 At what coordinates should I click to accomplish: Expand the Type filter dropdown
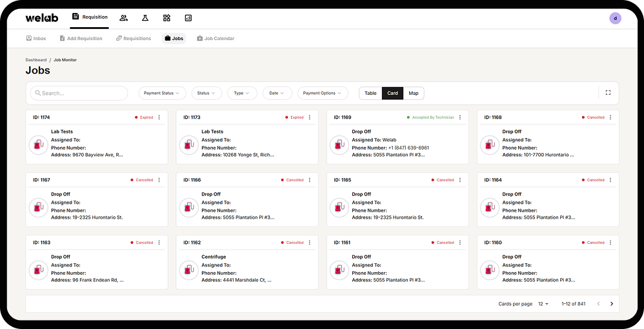coord(242,94)
